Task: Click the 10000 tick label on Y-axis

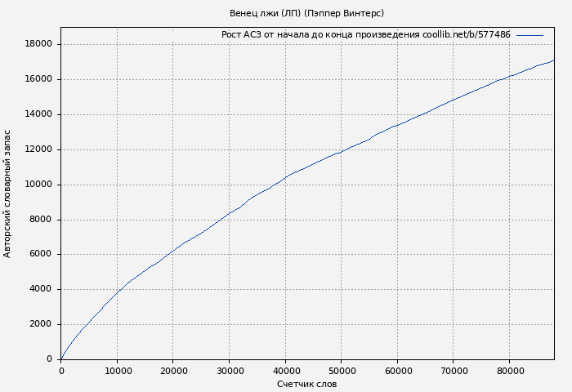Action: pyautogui.click(x=39, y=185)
